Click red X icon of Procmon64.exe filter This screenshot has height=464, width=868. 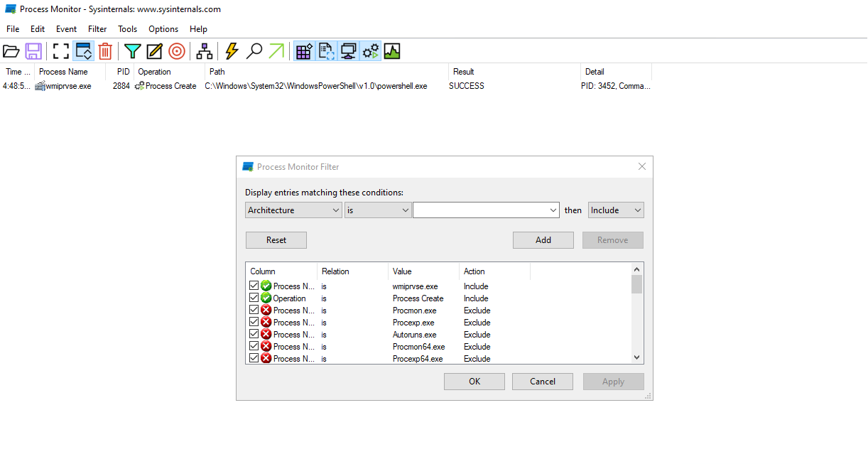click(266, 346)
